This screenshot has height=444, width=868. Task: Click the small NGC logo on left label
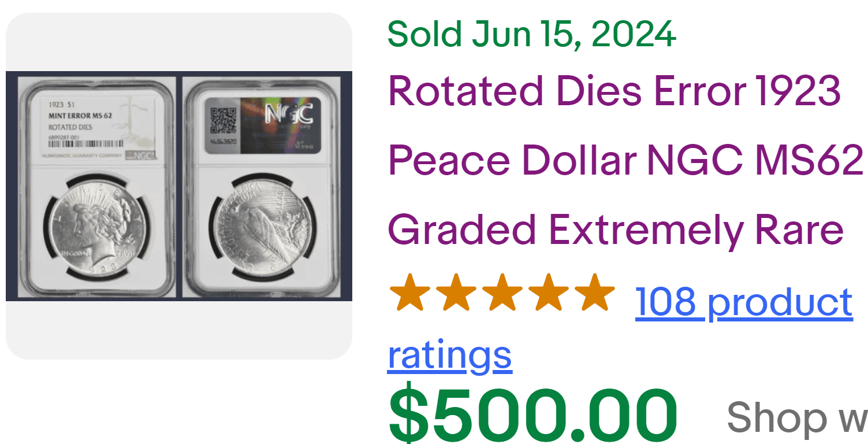click(x=140, y=155)
